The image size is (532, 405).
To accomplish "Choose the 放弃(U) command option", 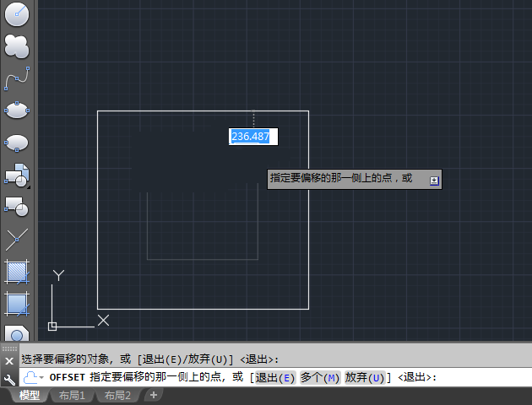I will click(x=365, y=377).
